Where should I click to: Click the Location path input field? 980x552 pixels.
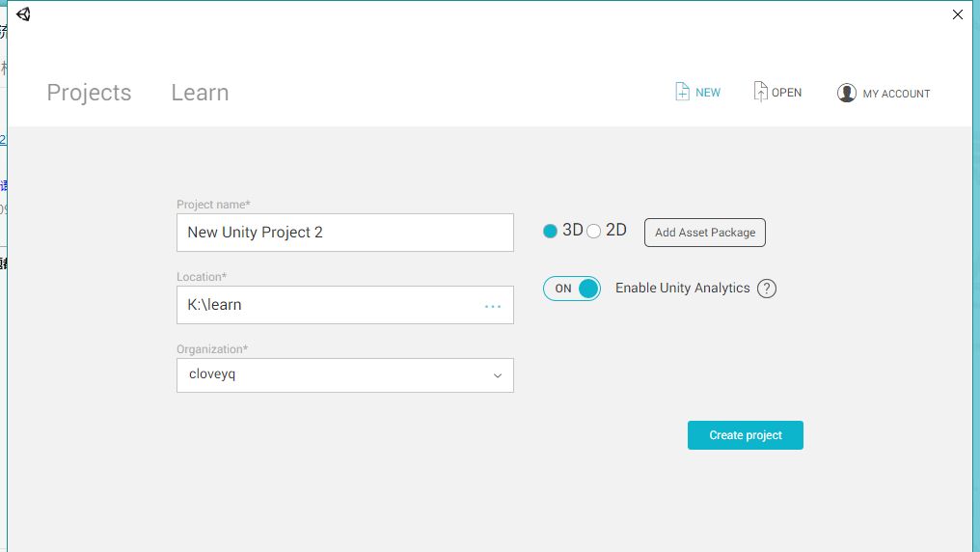[345, 305]
